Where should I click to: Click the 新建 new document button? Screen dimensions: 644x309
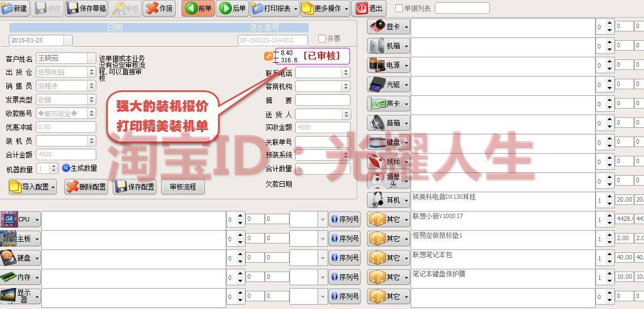14,8
